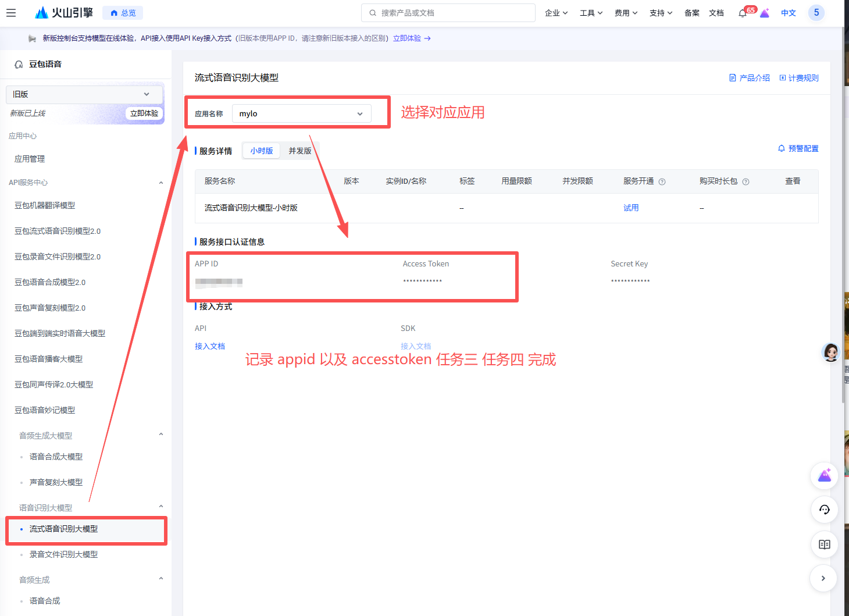Click the Volcano Engine logo
The image size is (849, 616).
tap(64, 13)
